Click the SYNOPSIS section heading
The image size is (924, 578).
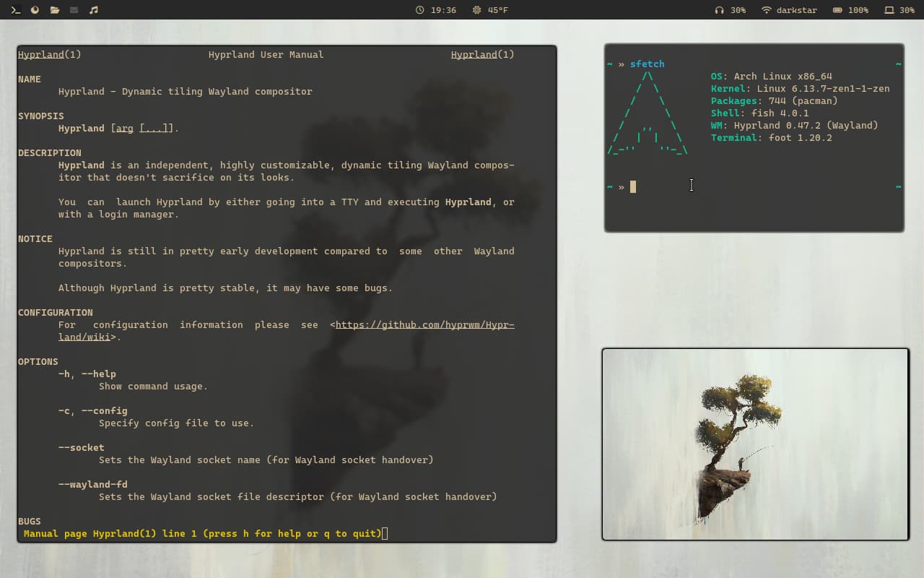pos(41,116)
